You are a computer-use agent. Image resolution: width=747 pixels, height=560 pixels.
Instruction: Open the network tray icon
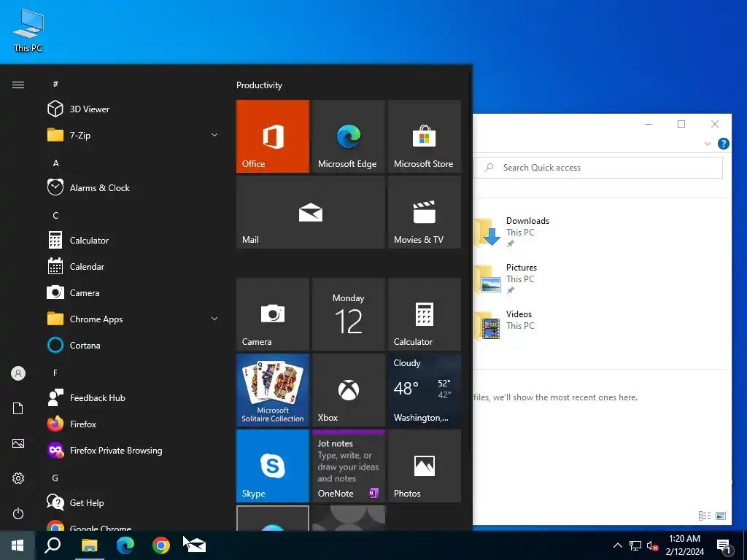635,545
